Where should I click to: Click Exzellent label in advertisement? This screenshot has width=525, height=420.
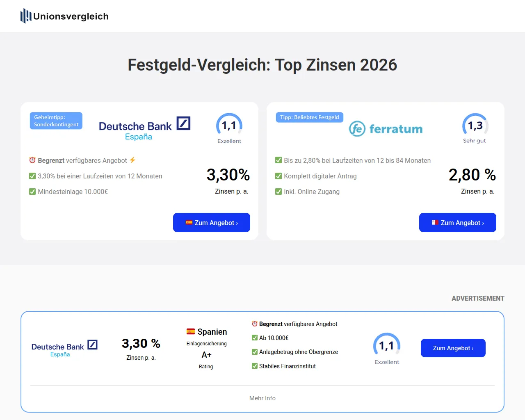coord(387,362)
